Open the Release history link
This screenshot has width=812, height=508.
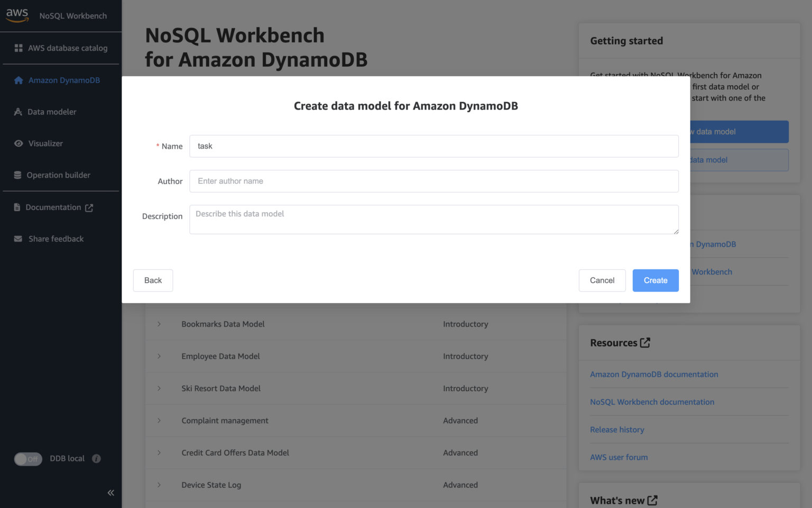click(617, 429)
